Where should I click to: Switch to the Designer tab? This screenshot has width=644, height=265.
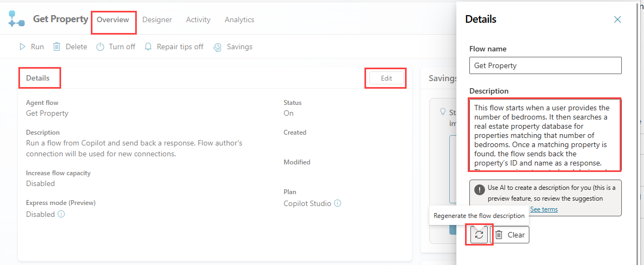tap(157, 19)
